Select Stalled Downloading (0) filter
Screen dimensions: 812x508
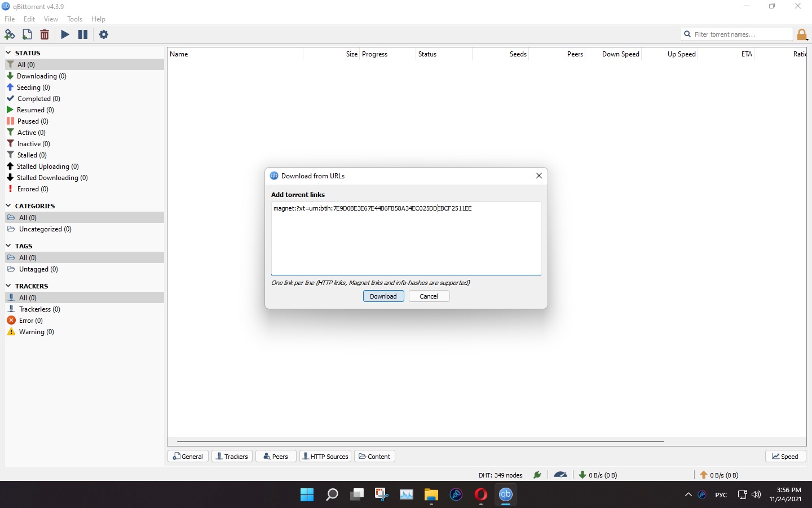pyautogui.click(x=85, y=177)
